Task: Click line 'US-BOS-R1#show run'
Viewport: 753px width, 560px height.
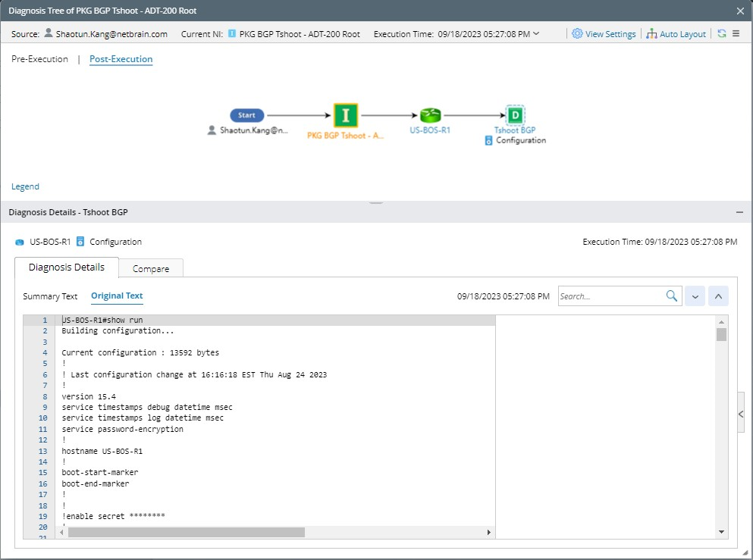Action: click(102, 320)
